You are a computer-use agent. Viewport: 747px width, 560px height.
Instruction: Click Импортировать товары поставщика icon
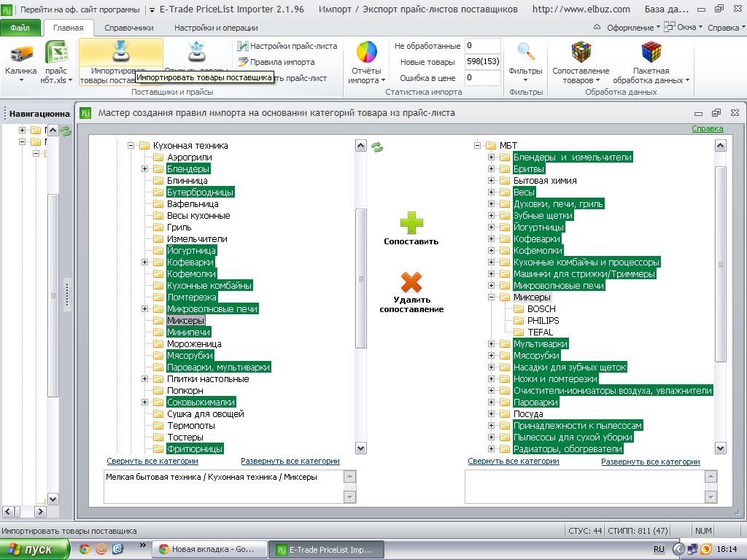[121, 52]
